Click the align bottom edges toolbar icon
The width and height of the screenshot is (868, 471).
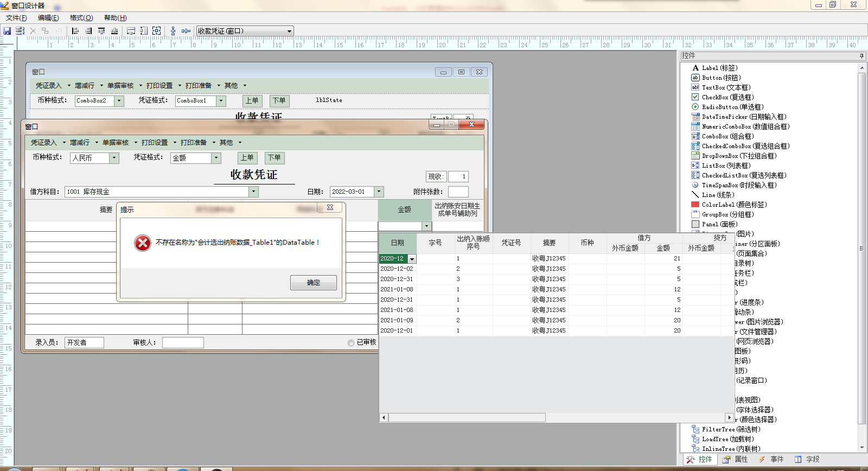tap(114, 31)
